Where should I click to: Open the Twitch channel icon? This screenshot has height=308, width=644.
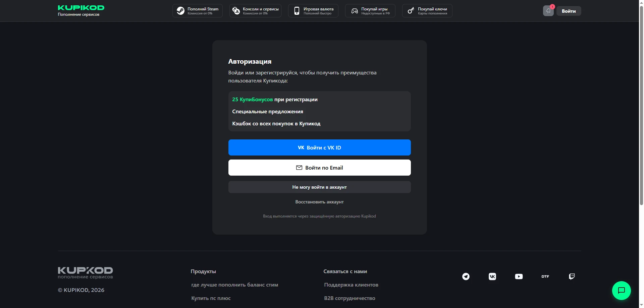point(572,276)
